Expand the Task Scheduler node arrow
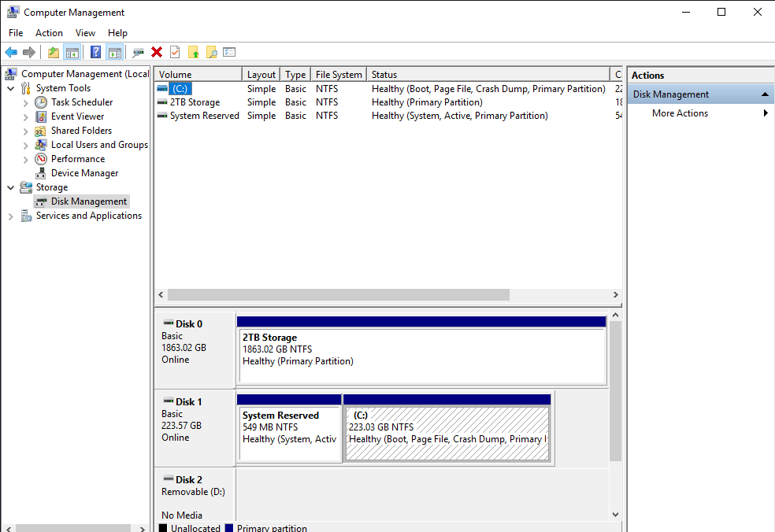 (26, 103)
